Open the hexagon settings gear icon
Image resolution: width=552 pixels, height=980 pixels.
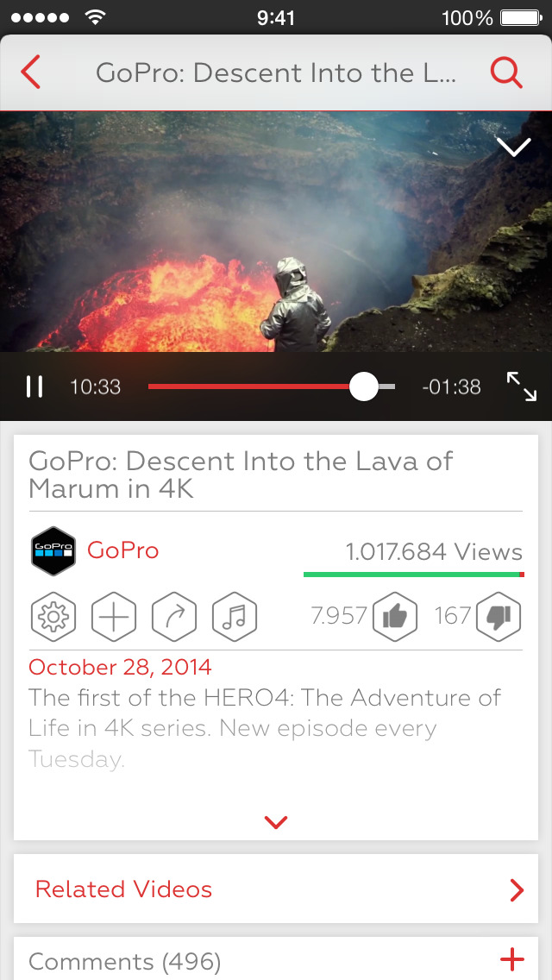click(x=53, y=616)
